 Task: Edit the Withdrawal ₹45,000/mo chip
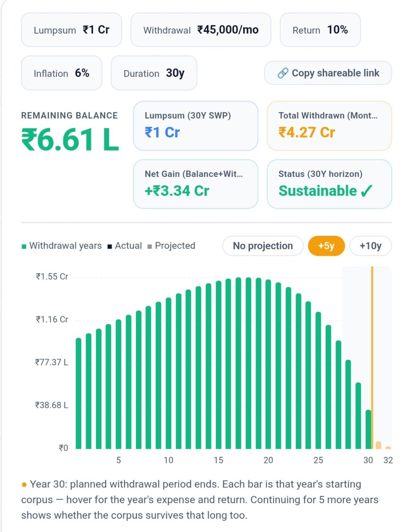coord(201,30)
